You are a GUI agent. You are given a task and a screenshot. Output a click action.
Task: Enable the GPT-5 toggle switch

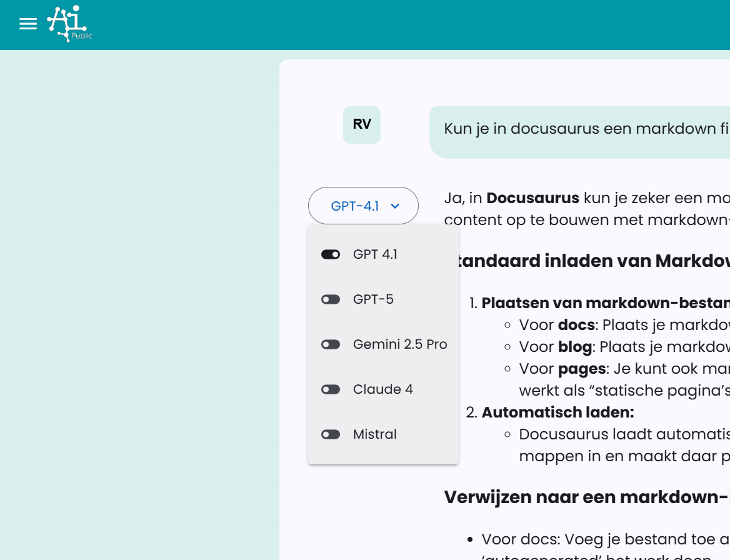click(x=331, y=299)
